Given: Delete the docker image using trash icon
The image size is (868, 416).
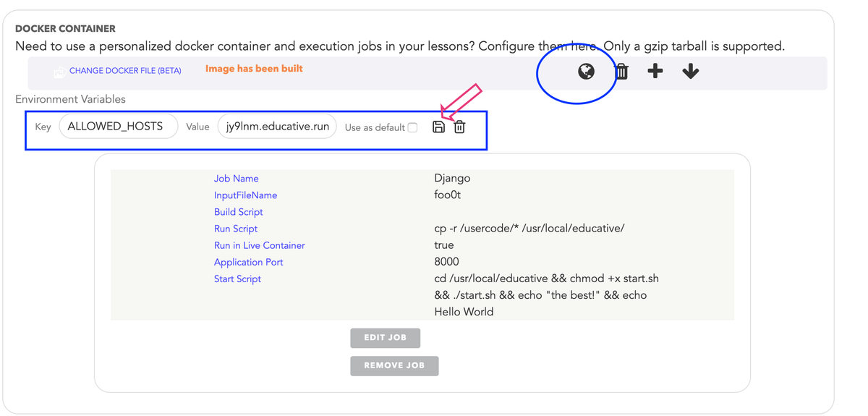Looking at the screenshot, I should pos(621,71).
